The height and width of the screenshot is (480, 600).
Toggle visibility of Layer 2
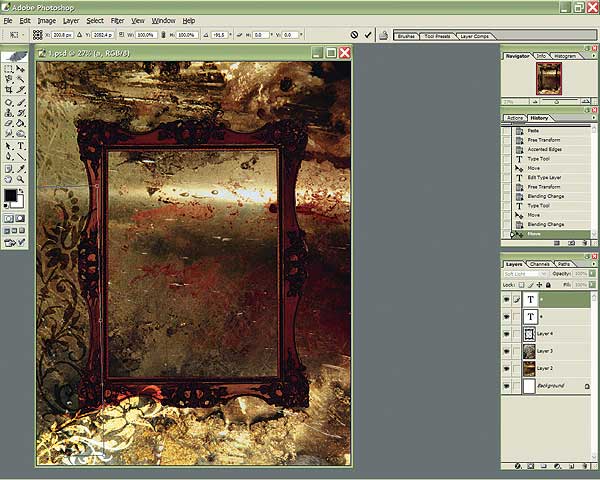(507, 368)
